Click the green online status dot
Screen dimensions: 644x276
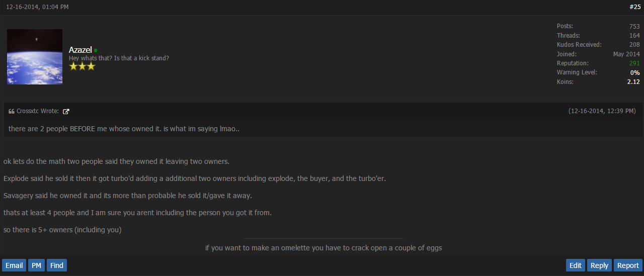tap(96, 50)
